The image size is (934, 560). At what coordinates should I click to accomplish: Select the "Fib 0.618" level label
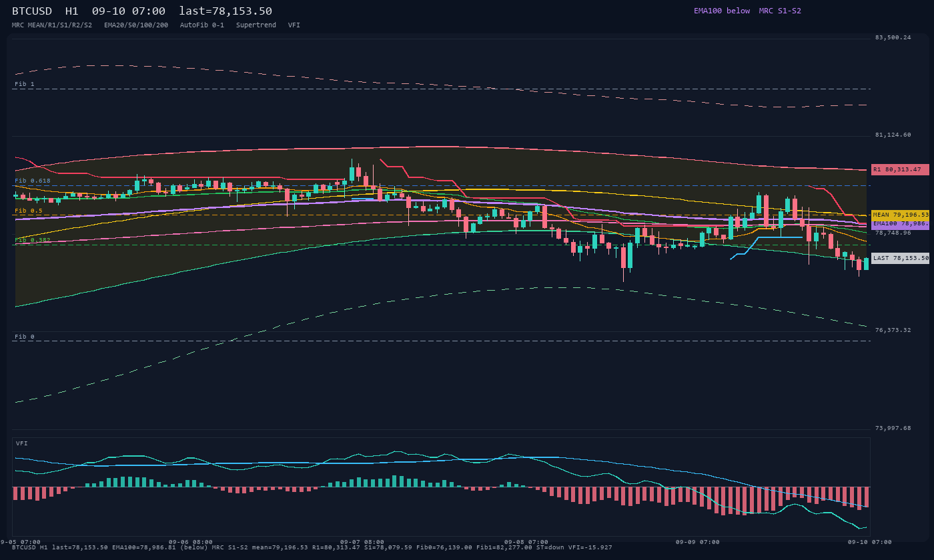(x=33, y=181)
